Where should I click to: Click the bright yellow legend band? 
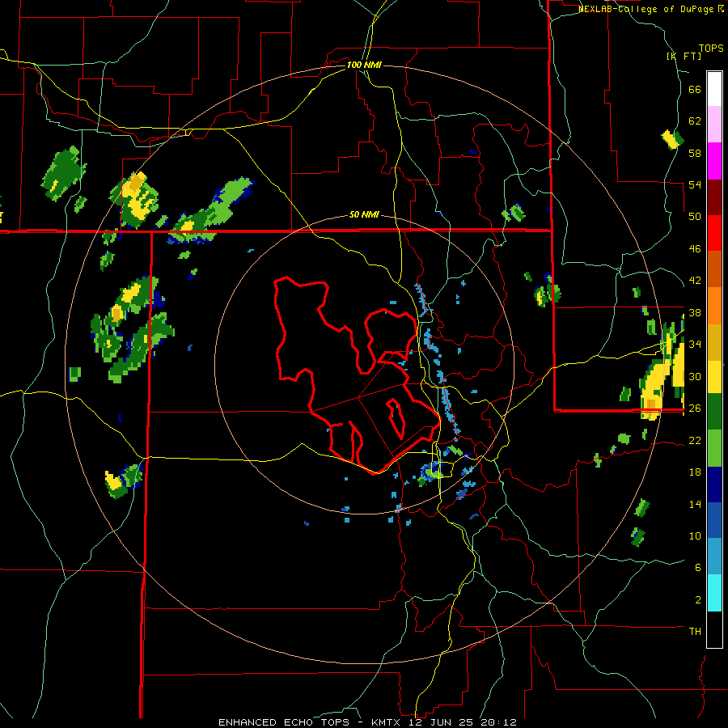pyautogui.click(x=714, y=376)
